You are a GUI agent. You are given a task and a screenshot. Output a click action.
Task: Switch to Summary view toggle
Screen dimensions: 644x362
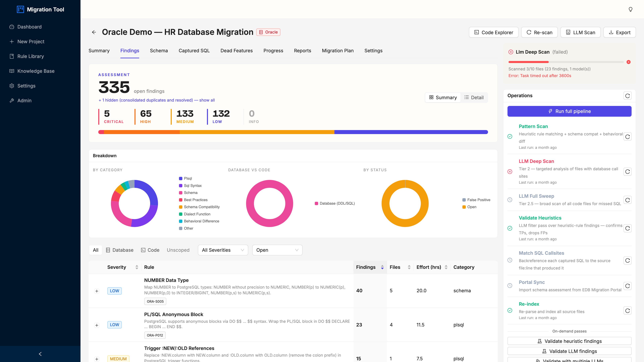point(443,97)
